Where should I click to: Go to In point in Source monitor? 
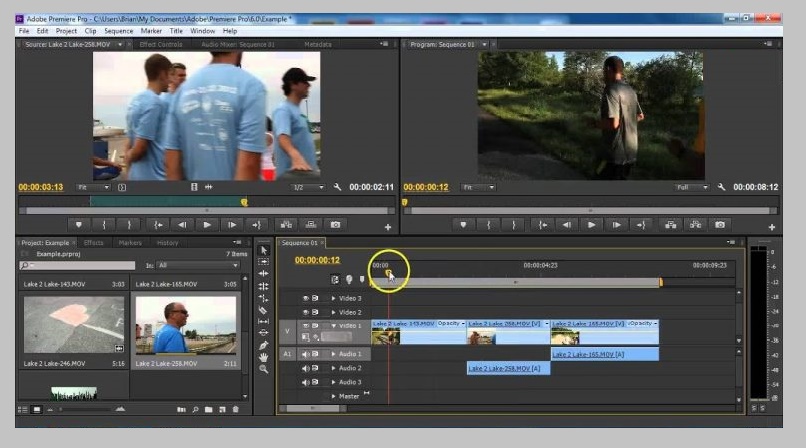(x=158, y=225)
